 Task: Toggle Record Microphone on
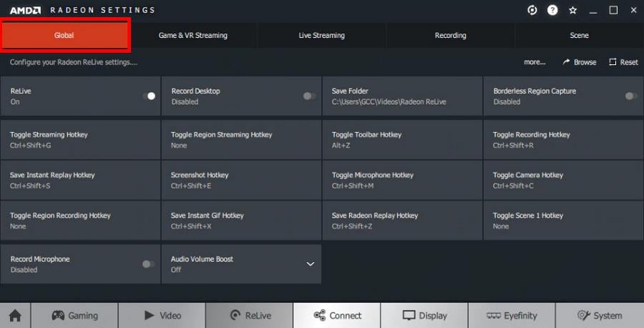click(148, 264)
